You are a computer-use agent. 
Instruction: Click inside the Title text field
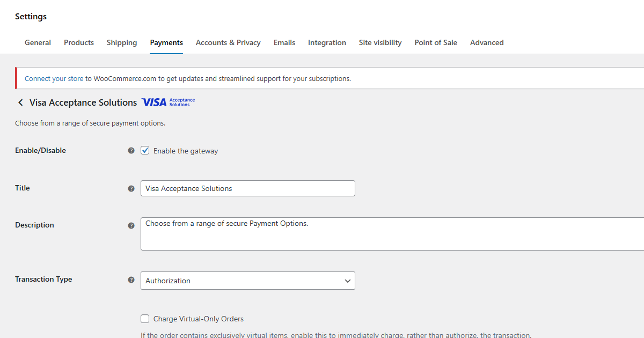point(247,188)
